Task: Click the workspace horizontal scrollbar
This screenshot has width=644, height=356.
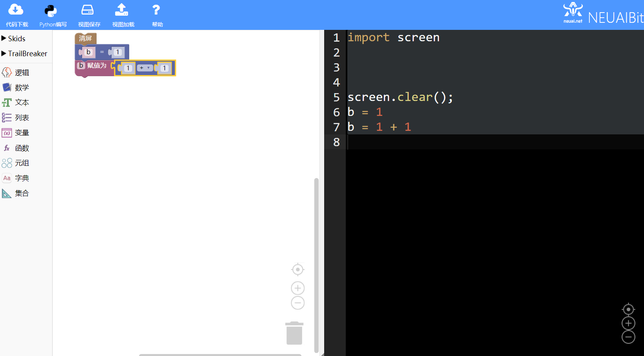Action: [x=220, y=355]
